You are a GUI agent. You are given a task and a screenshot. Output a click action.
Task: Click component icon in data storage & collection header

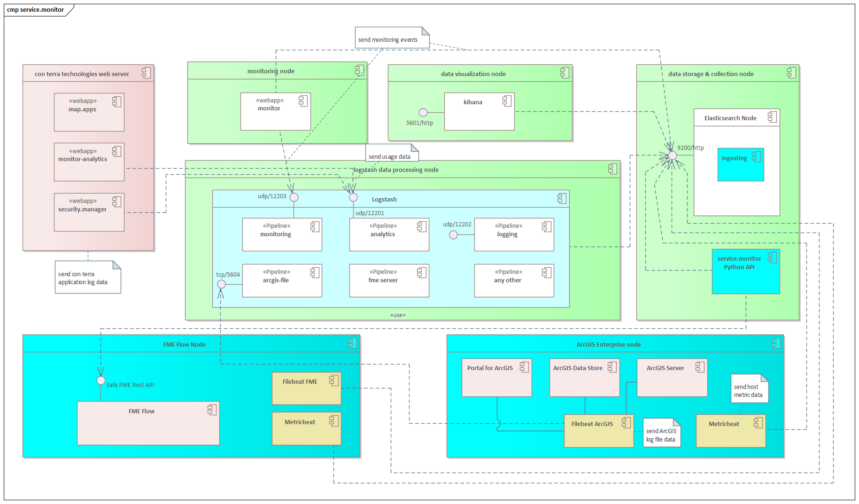(x=791, y=73)
